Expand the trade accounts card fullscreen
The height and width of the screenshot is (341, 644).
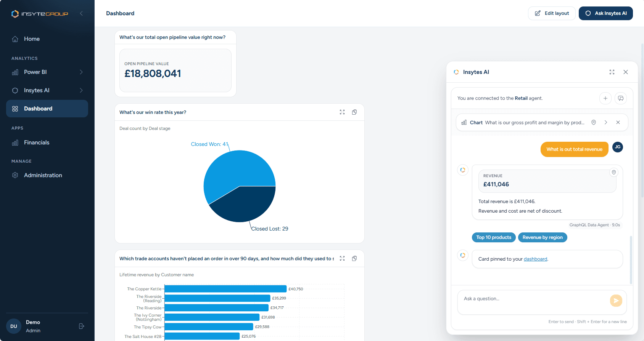[342, 258]
